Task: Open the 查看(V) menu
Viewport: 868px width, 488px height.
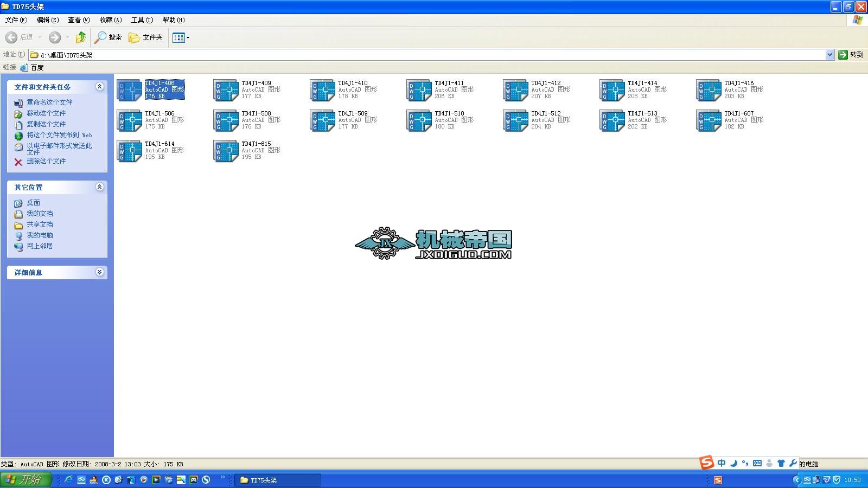Action: [79, 20]
